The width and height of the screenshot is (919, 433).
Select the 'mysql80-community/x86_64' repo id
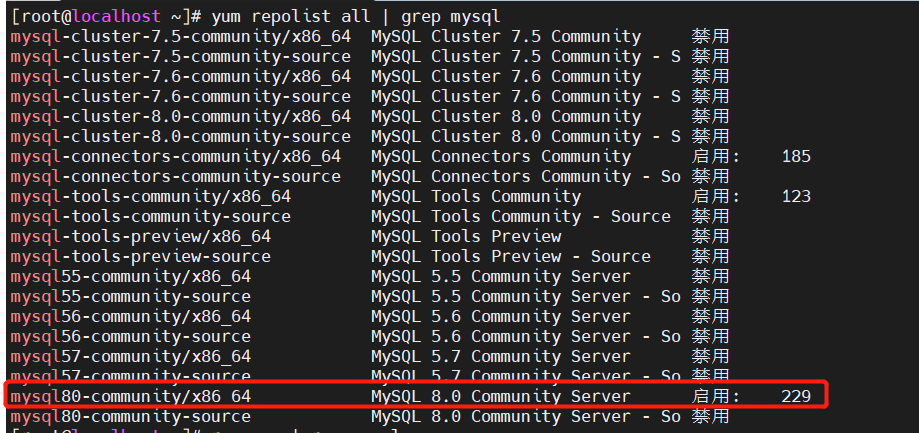click(x=131, y=397)
